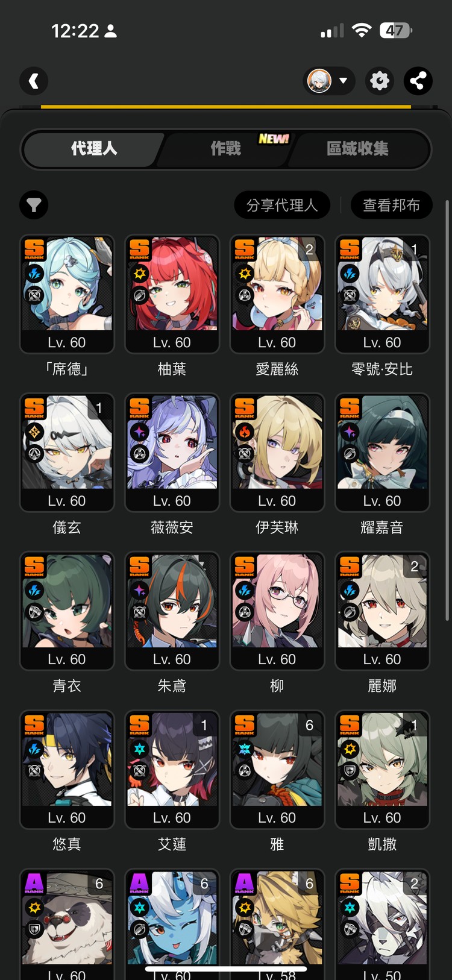Open the 薇薇安 agent card
The height and width of the screenshot is (980, 452).
point(172,453)
